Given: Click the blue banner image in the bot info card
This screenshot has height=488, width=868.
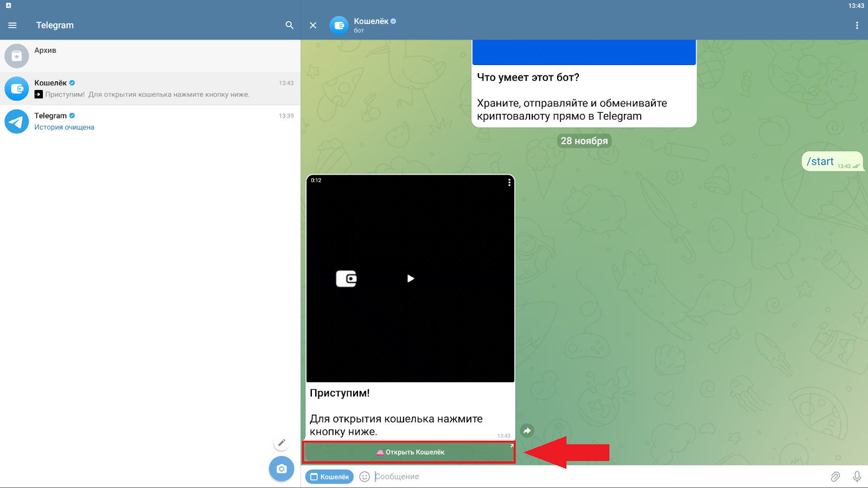Looking at the screenshot, I should tap(584, 52).
